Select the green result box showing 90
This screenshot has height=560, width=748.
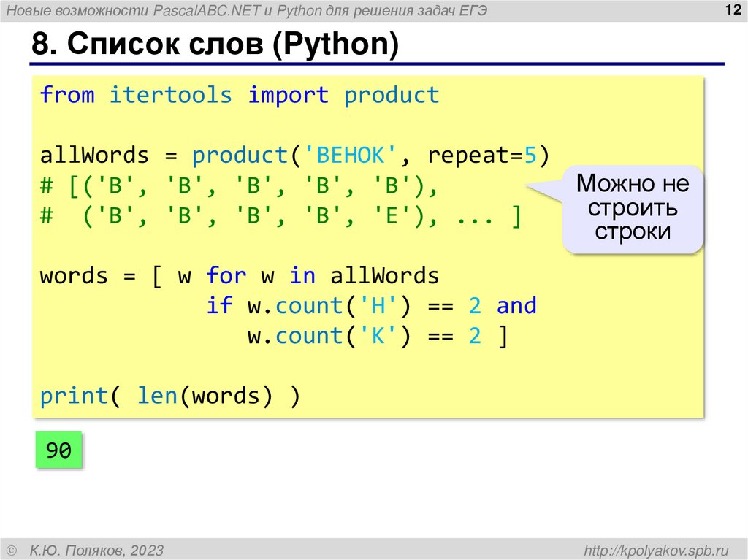coord(58,450)
